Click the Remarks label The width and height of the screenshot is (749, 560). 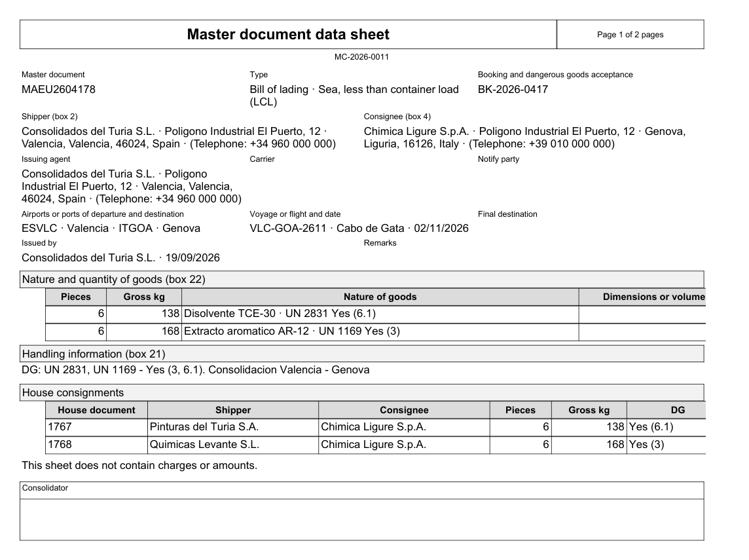[x=380, y=243]
